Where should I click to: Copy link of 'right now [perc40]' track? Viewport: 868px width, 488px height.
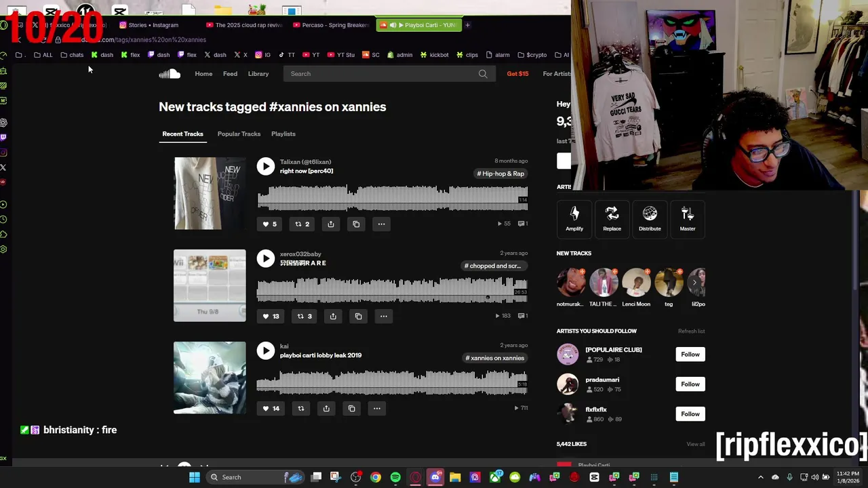[356, 224]
